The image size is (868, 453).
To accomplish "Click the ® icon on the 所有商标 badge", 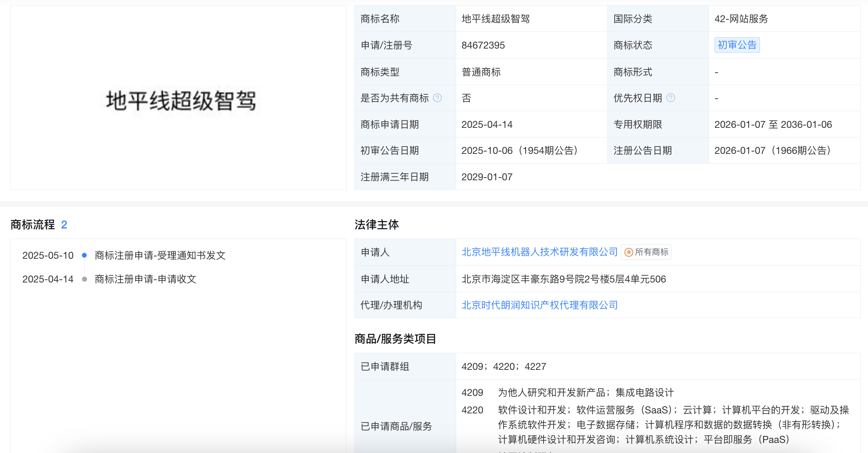I will coord(628,252).
